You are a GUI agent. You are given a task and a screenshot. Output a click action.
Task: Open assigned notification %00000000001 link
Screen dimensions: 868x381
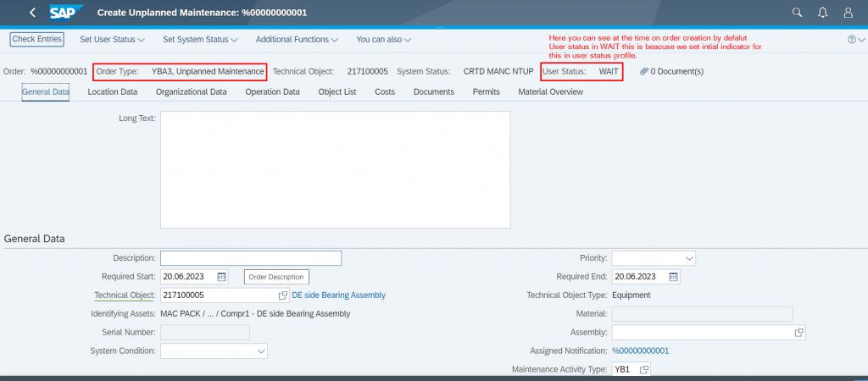(x=641, y=351)
